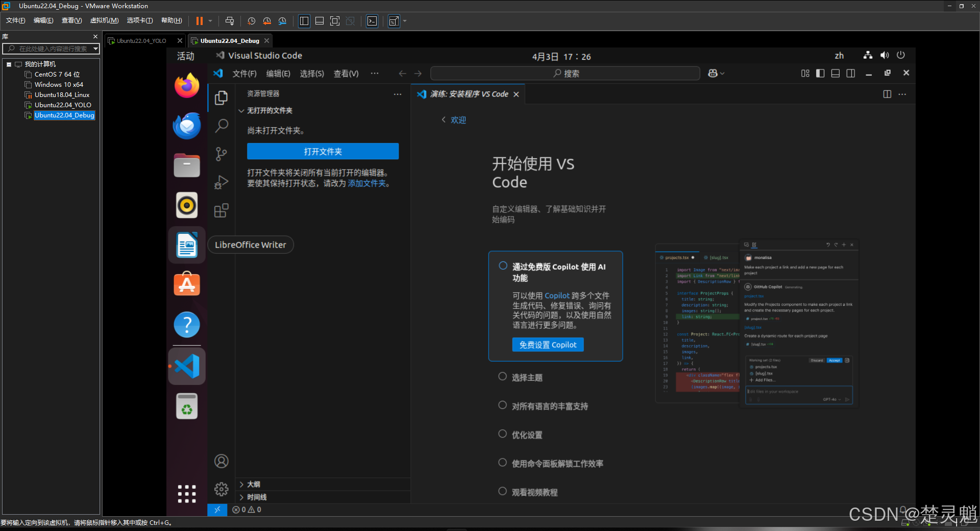Click 活动 activities button in top bar
This screenshot has width=980, height=531.
coord(186,56)
